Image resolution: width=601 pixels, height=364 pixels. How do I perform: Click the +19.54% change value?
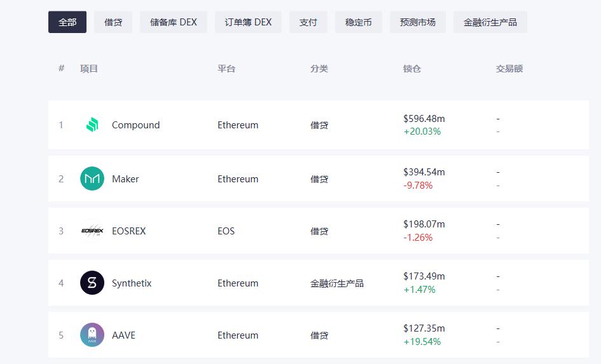click(422, 341)
